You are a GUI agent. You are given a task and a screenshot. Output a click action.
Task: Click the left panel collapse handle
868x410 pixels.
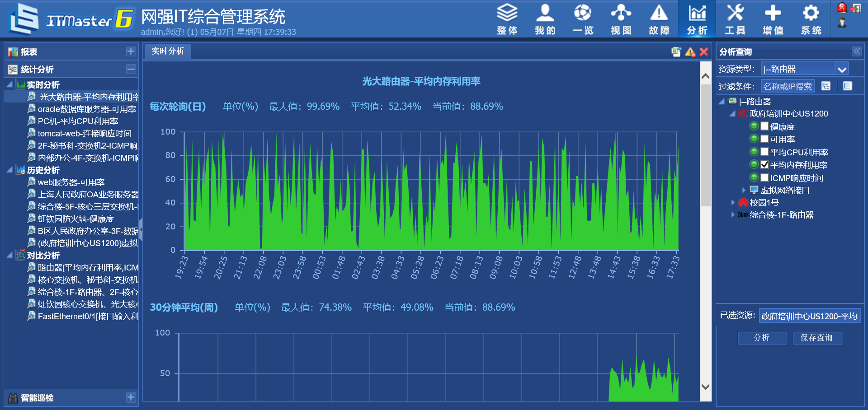pos(141,230)
